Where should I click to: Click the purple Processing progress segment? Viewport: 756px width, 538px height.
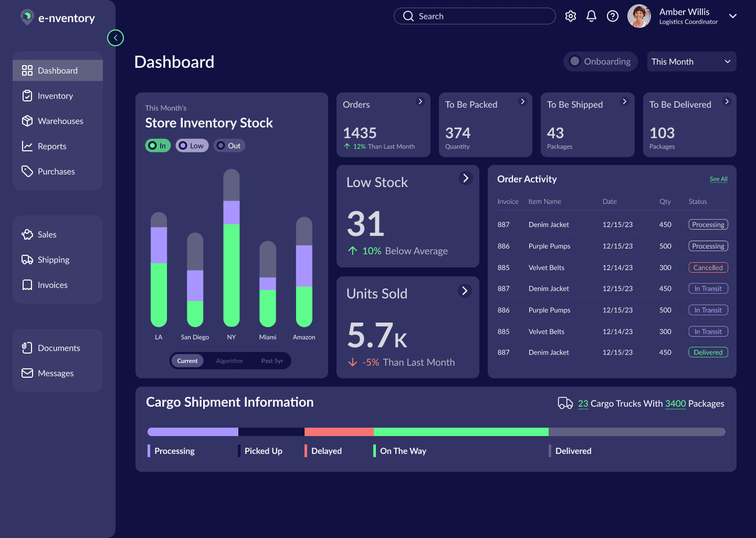pos(193,432)
